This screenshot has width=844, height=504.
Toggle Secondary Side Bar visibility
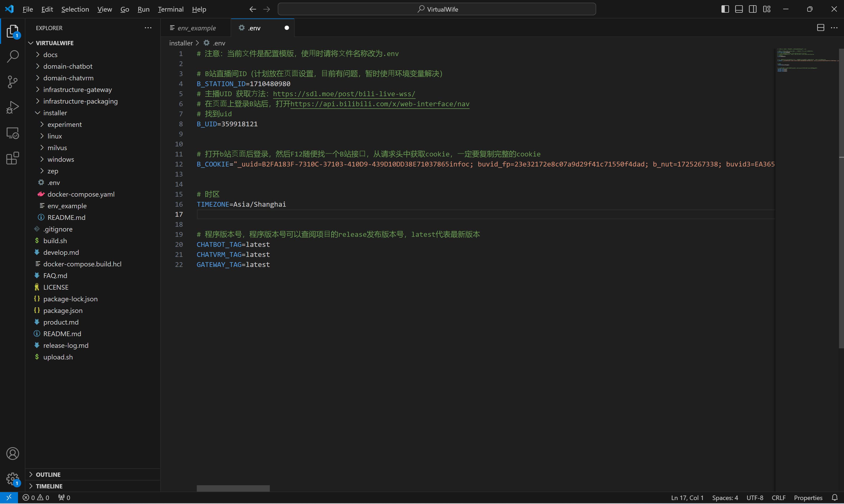752,9
